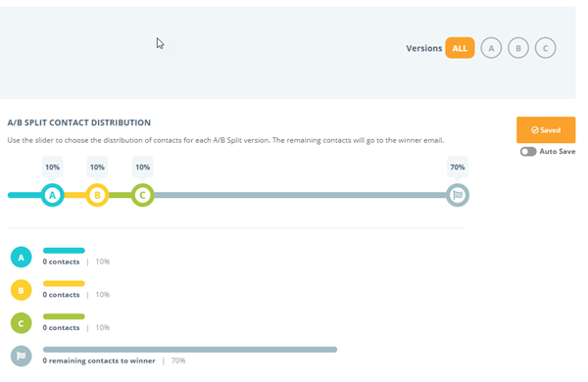Image resolution: width=588 pixels, height=382 pixels.
Task: Click the green C slider handle
Action: [142, 195]
